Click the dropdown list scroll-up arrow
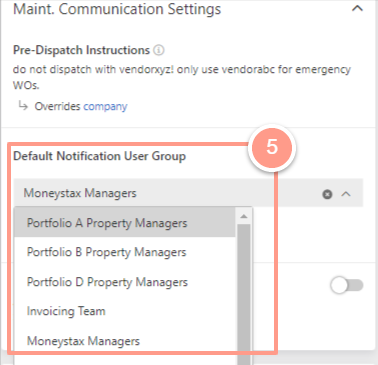The height and width of the screenshot is (365, 378). click(x=244, y=216)
